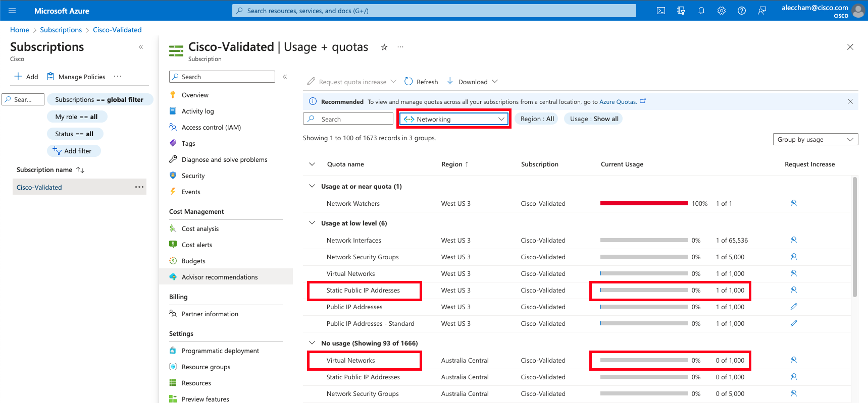Click Network Interfaces 0% usage bar

point(644,240)
